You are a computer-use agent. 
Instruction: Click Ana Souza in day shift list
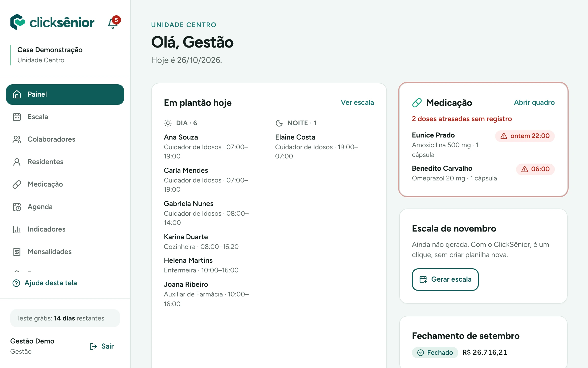(181, 137)
